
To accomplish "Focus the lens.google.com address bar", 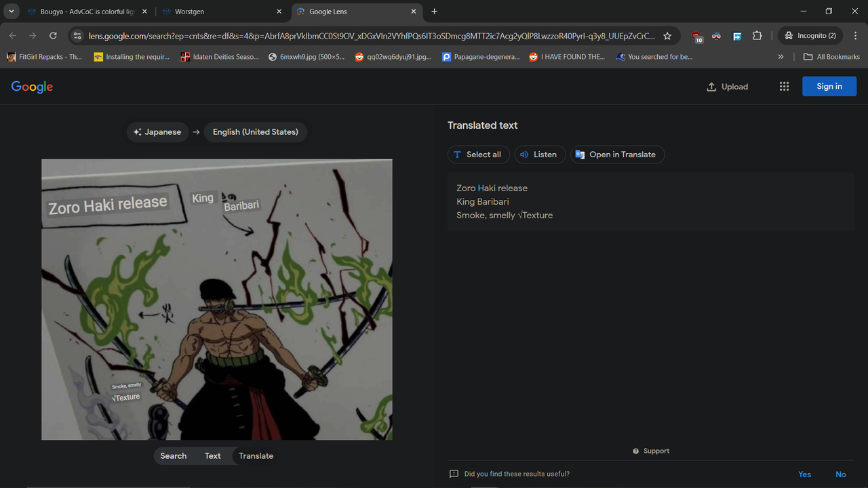I will (372, 36).
